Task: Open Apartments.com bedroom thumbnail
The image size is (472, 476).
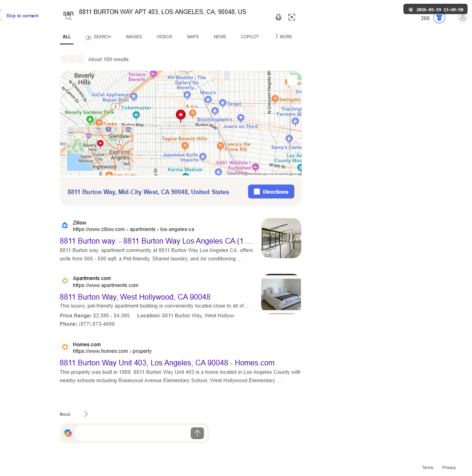Action: [281, 294]
